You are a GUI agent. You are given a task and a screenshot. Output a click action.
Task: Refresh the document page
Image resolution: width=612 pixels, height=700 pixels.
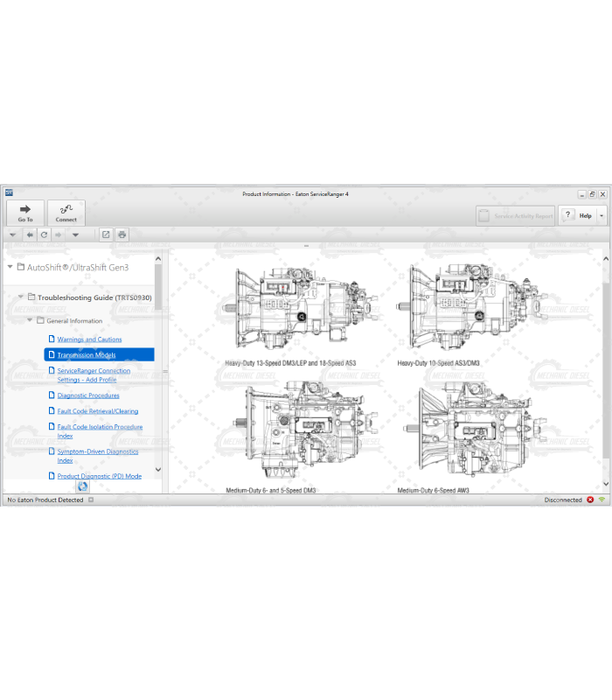pyautogui.click(x=44, y=234)
